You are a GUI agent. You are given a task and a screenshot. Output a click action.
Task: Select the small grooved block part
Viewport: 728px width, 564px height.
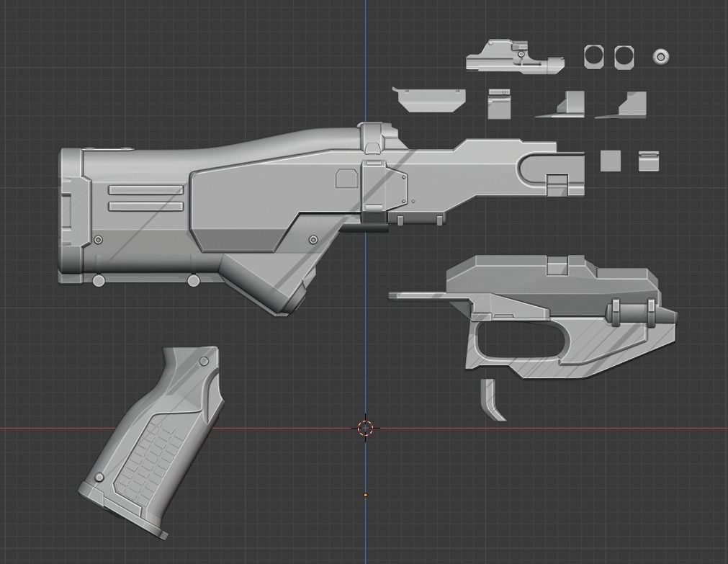click(649, 161)
